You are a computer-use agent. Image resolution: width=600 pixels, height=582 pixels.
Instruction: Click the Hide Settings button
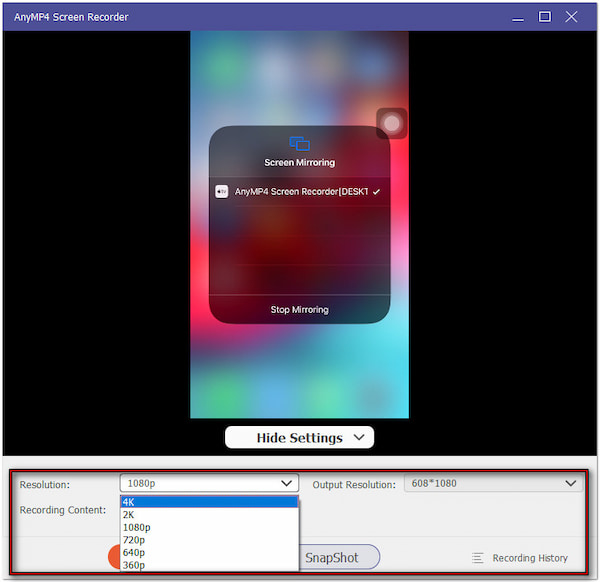coord(299,437)
